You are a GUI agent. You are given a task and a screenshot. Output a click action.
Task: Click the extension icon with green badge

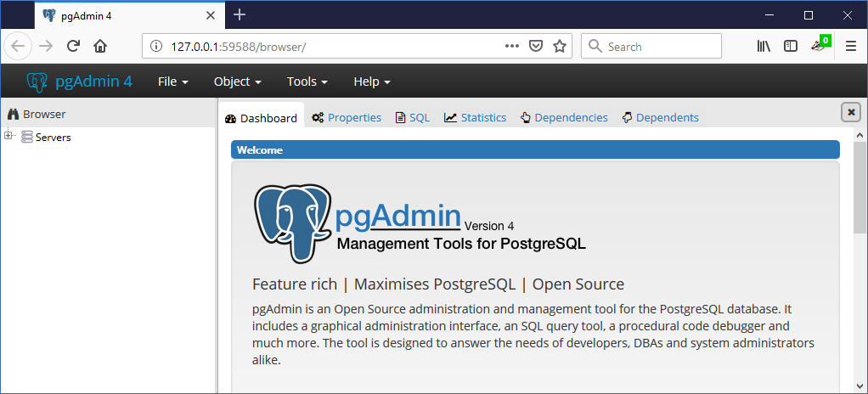click(x=820, y=44)
